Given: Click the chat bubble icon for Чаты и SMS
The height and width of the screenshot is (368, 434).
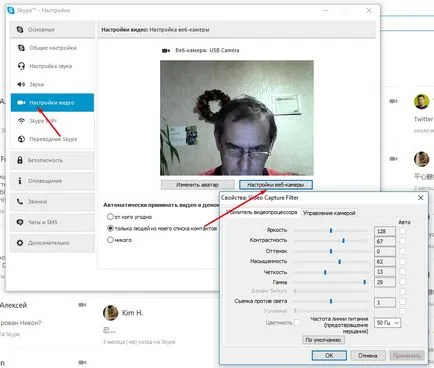Looking at the screenshot, I should (20, 222).
